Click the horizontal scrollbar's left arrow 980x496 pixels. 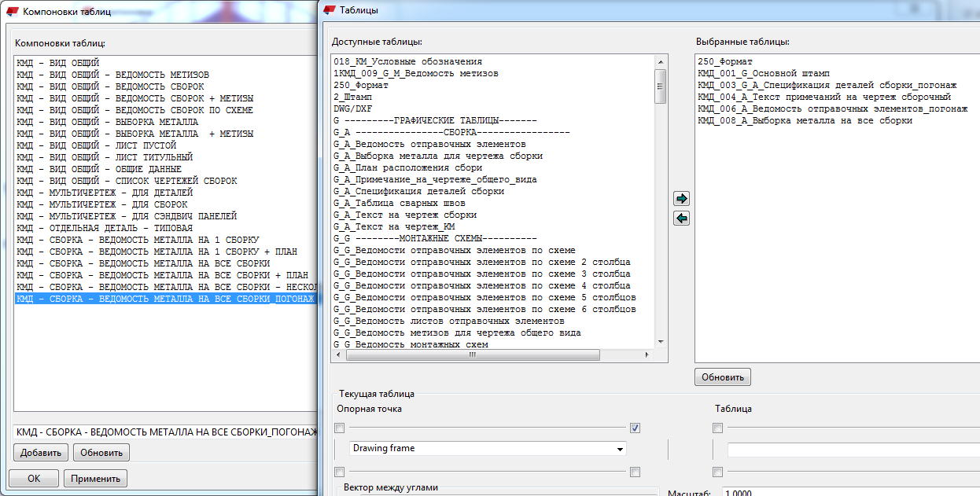click(x=337, y=355)
